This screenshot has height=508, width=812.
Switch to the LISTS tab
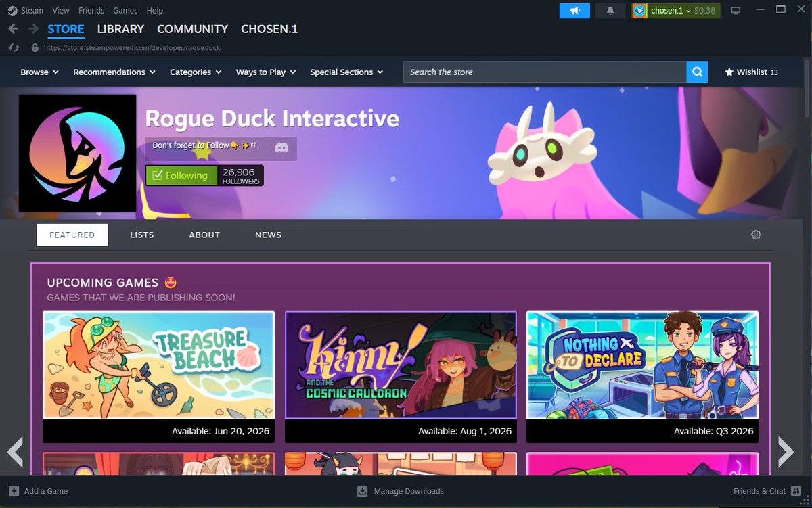[x=142, y=235]
